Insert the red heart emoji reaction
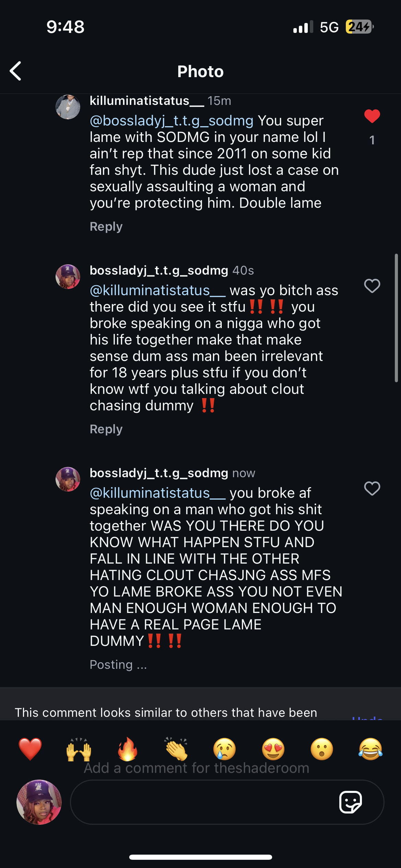 (30, 749)
